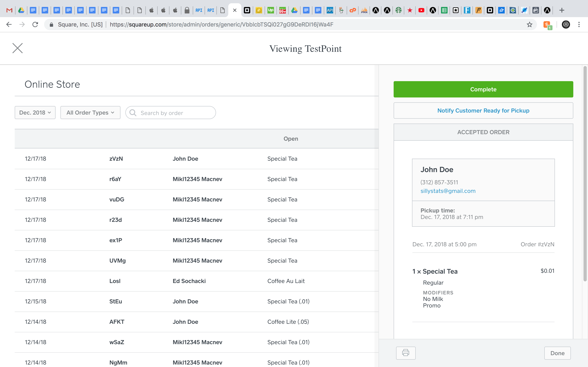Close the TestPoint view with X
588x367 pixels.
click(x=18, y=48)
